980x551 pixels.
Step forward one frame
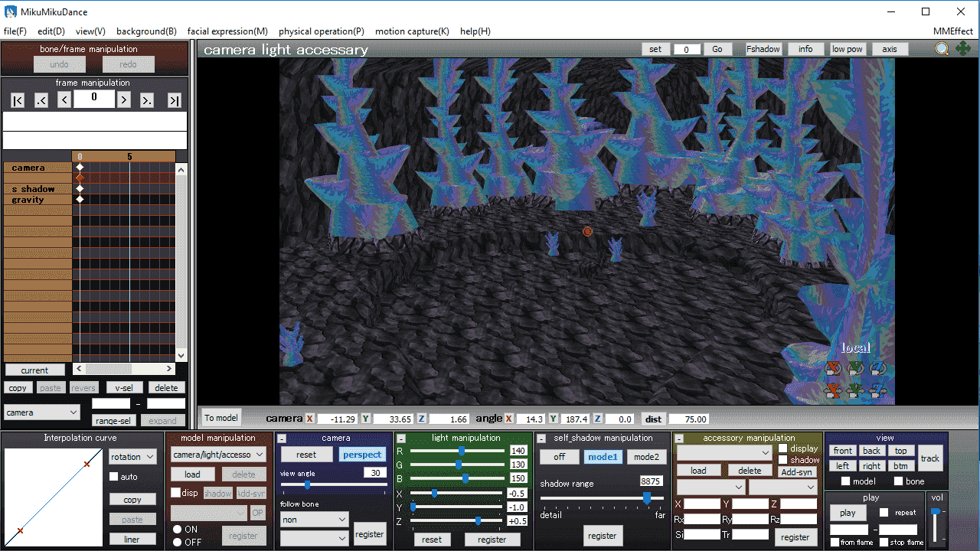[x=124, y=100]
